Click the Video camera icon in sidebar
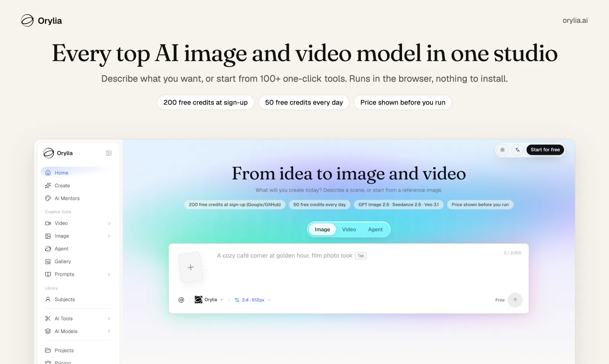 click(48, 223)
